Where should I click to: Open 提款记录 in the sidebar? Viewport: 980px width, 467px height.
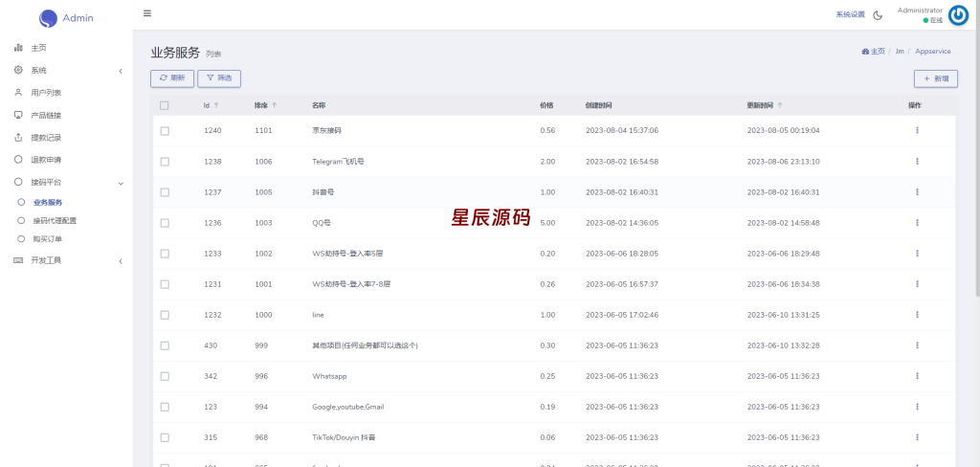coord(46,138)
